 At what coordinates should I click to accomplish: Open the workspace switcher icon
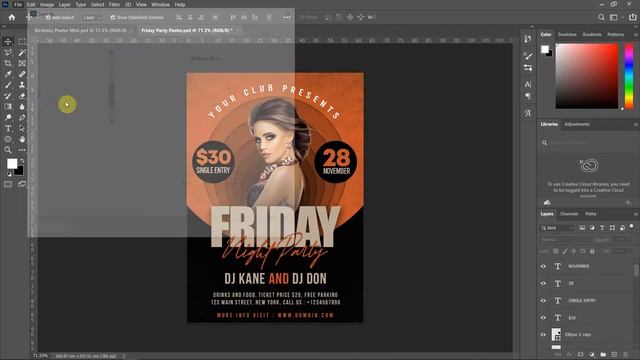[613, 17]
